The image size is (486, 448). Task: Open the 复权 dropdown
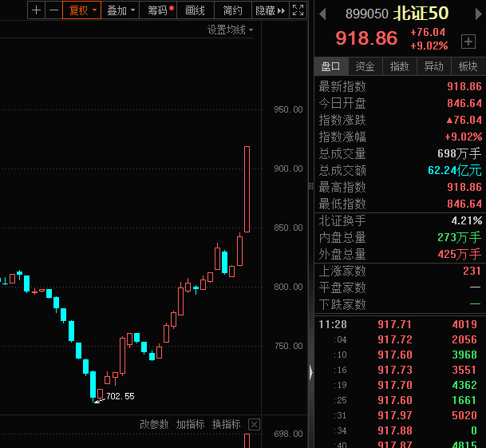point(82,10)
